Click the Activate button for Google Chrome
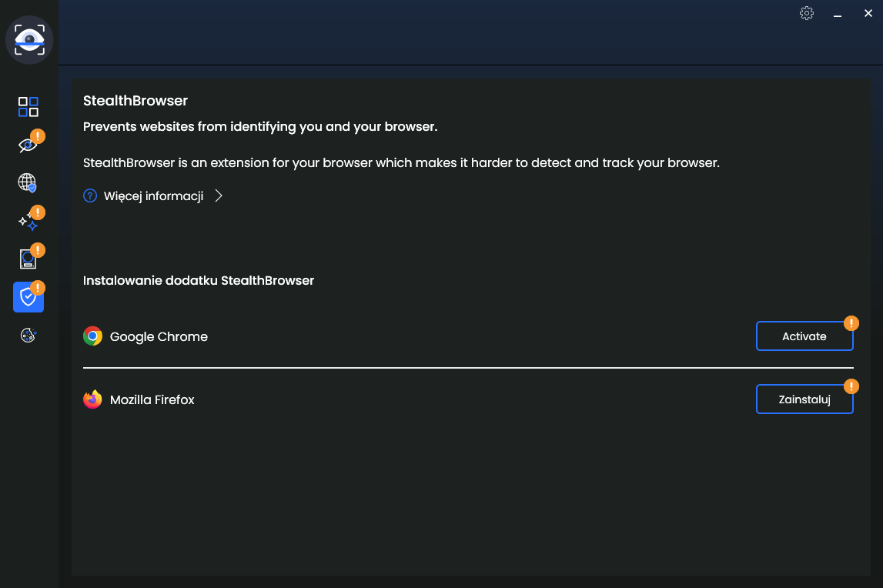883x588 pixels. 804,336
